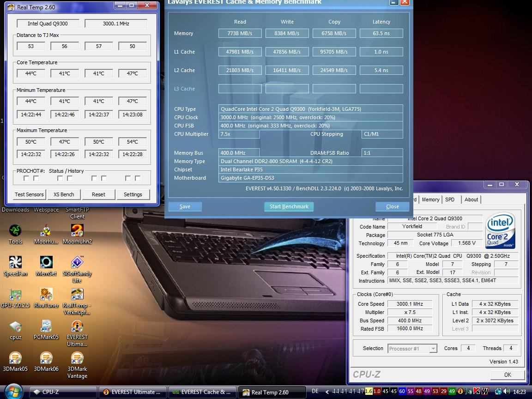Image resolution: width=532 pixels, height=399 pixels.
Task: Open the truncated Moorhu... desktop shortcut
Action: [46, 234]
